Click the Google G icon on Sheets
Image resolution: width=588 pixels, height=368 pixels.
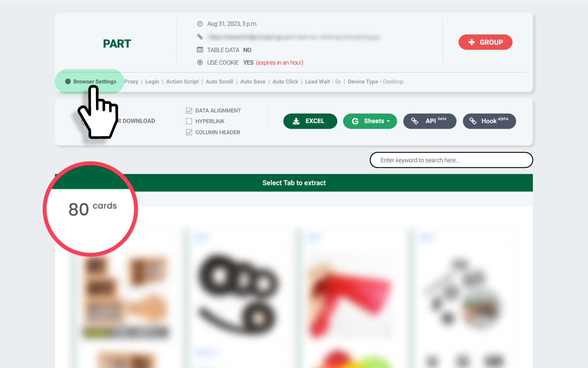pos(355,121)
